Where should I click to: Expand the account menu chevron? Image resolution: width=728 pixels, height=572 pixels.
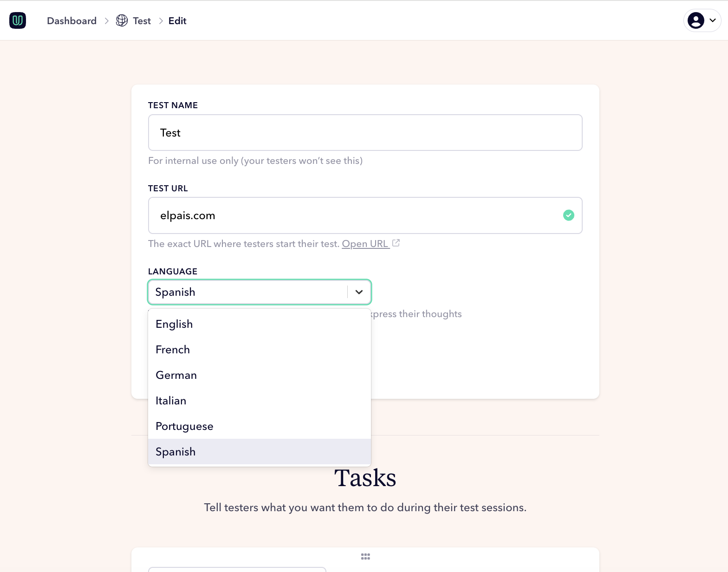[713, 20]
